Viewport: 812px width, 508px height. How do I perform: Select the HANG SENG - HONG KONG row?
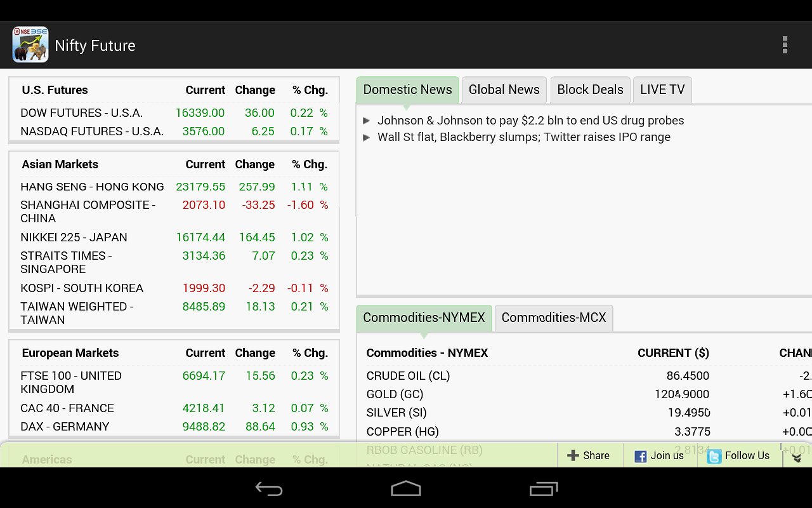pyautogui.click(x=92, y=187)
